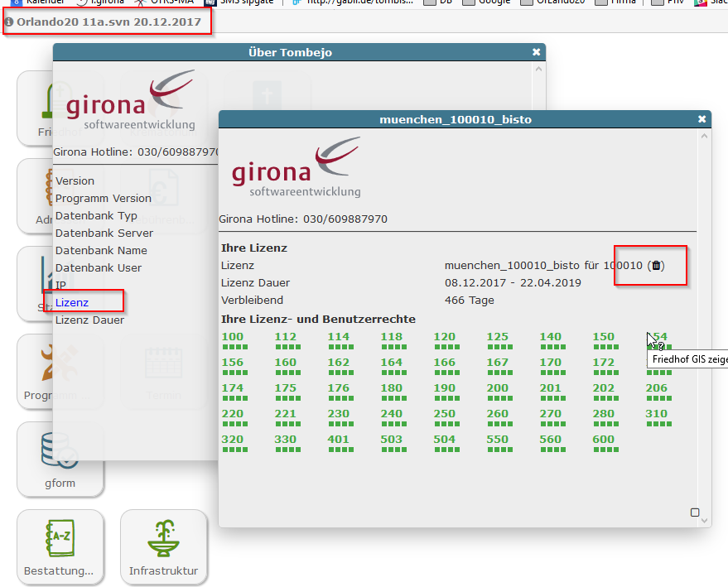This screenshot has height=587, width=728.
Task: Click Version entry in Über Tombejo list
Action: click(x=75, y=181)
